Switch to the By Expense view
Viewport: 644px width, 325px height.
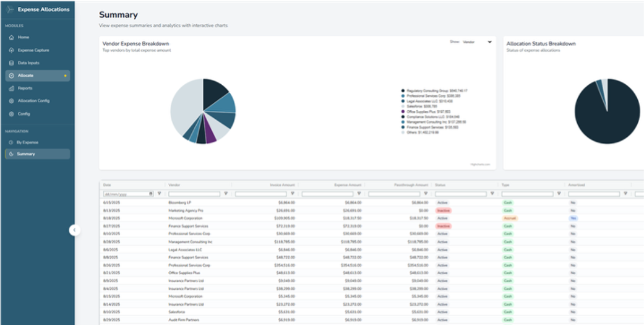pyautogui.click(x=28, y=142)
